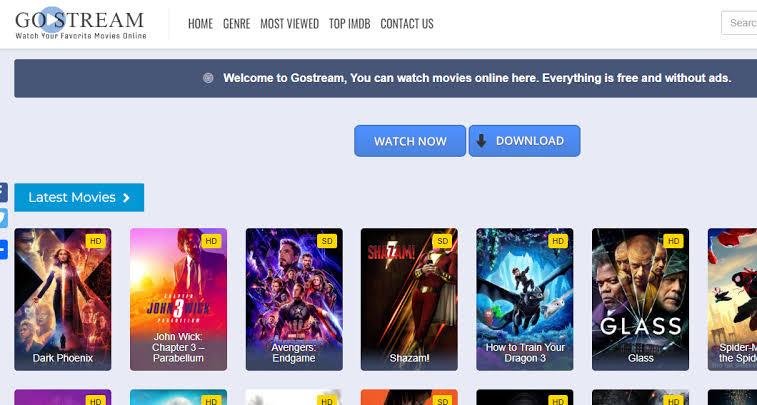This screenshot has height=405, width=757.
Task: Click the SD badge on Avengers: Endgame
Action: pyautogui.click(x=327, y=241)
